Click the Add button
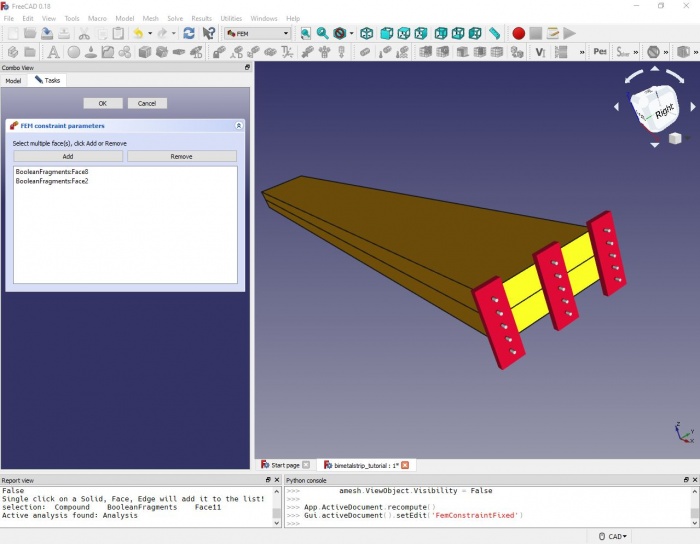 [68, 156]
